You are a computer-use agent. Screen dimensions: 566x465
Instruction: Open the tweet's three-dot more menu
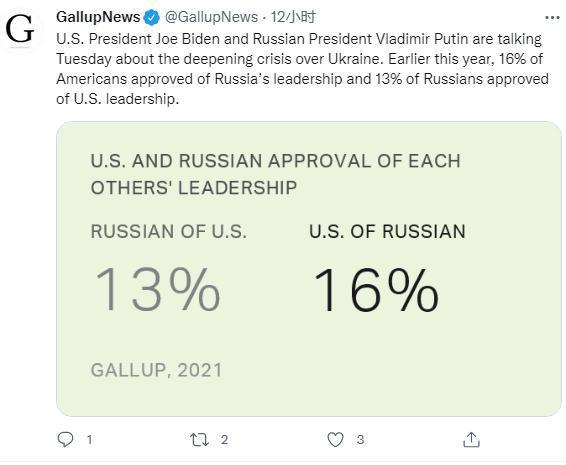[x=552, y=17]
